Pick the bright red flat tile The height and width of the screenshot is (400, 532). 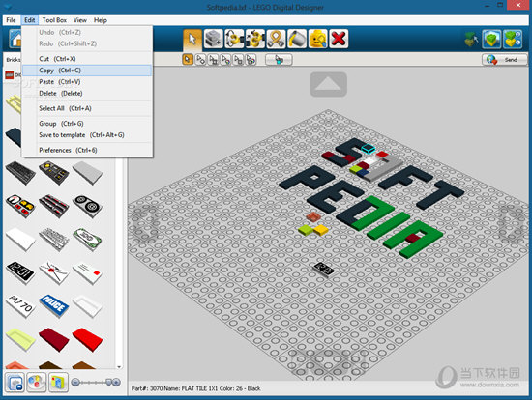tap(87, 339)
